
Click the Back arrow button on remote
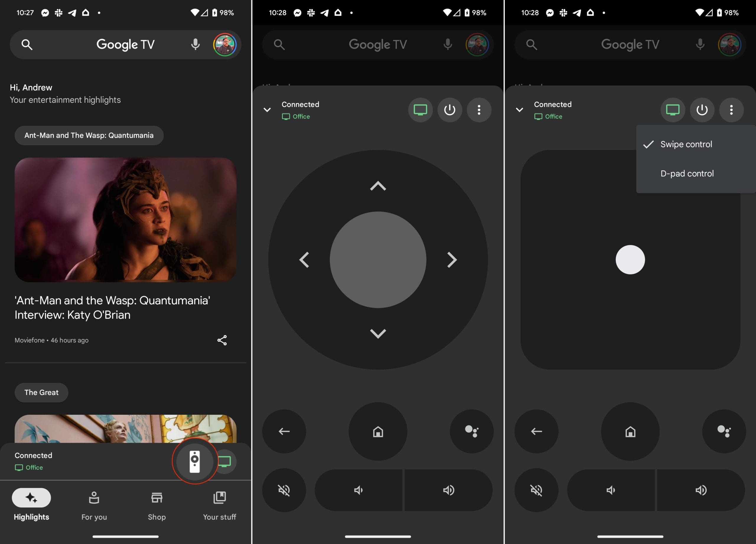tap(283, 431)
